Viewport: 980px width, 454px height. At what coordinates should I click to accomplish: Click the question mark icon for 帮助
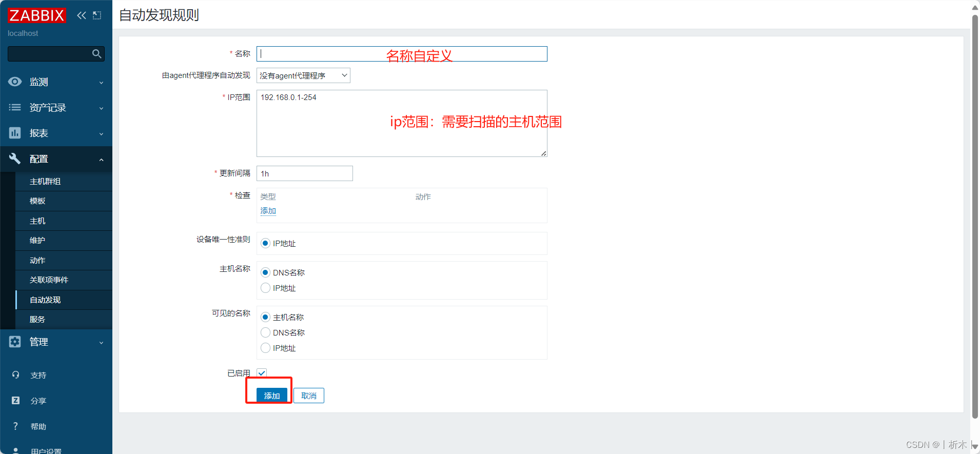click(x=15, y=426)
